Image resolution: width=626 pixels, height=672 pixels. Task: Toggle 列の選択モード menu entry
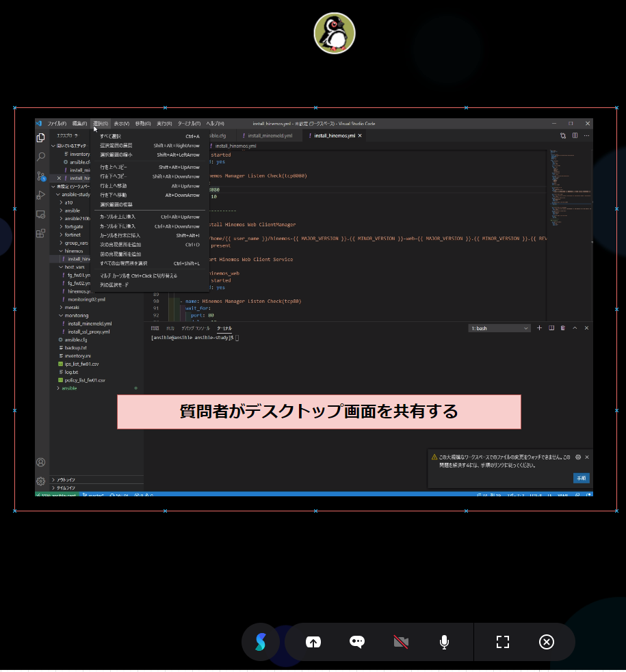coord(150,285)
